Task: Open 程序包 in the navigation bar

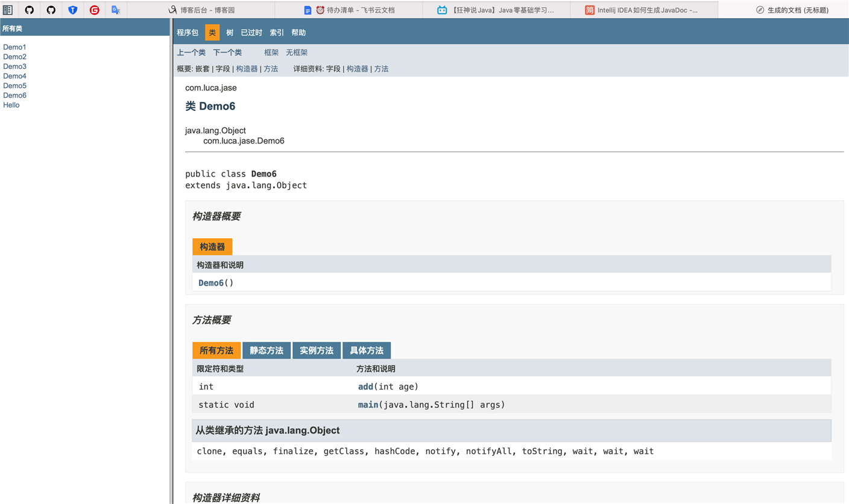Action: click(188, 33)
